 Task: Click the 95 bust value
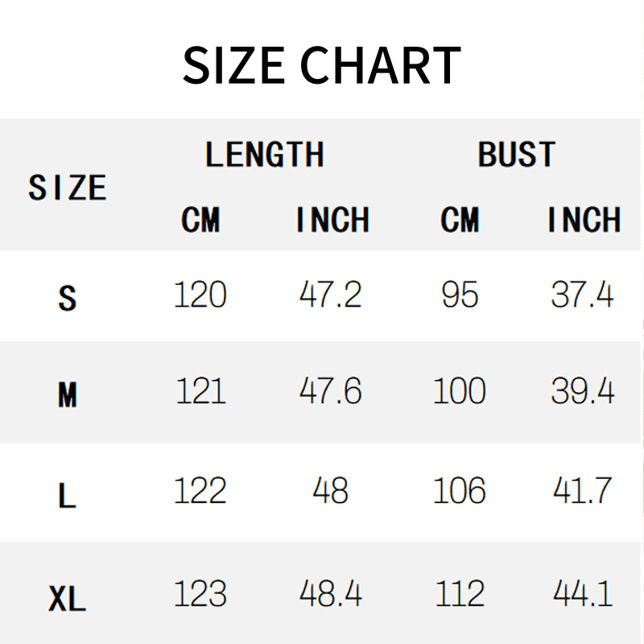[x=460, y=294]
